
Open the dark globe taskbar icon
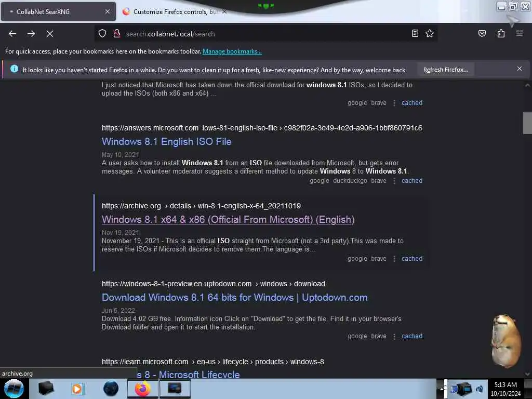point(111,389)
